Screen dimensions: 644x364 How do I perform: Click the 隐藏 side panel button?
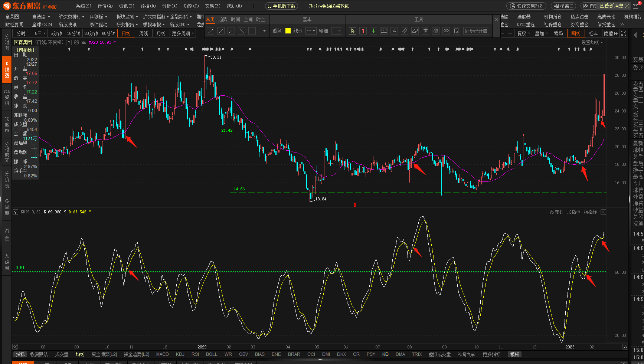click(611, 33)
